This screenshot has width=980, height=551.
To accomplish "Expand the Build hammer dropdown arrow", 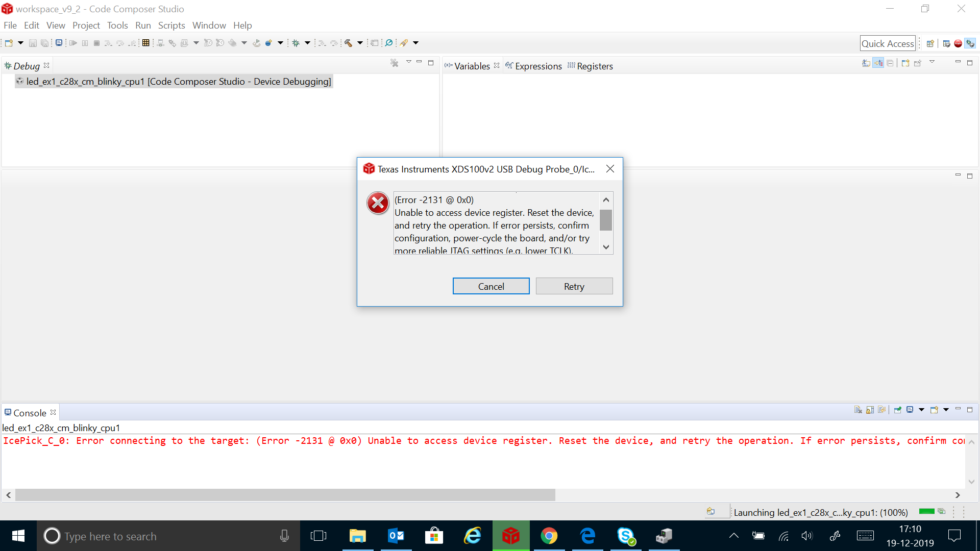I will point(360,43).
